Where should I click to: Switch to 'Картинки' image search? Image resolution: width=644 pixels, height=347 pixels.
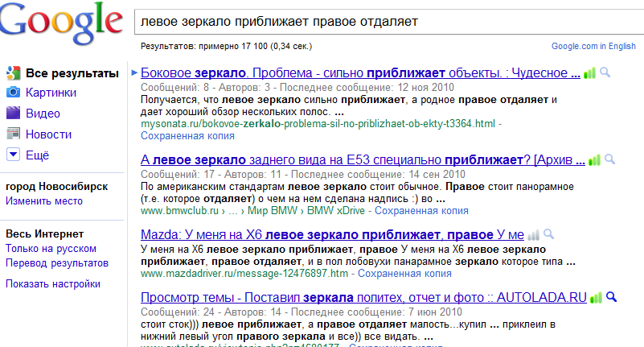(x=51, y=93)
